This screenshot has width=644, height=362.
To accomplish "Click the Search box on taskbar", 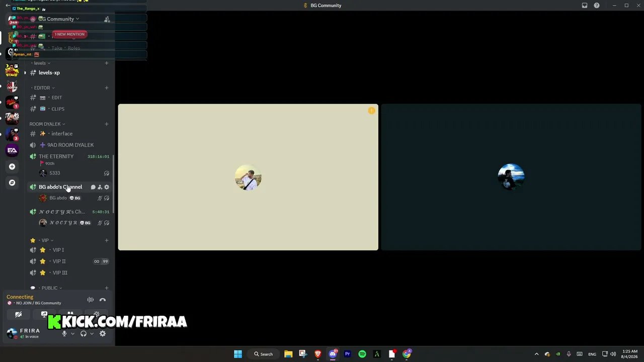I will [264, 354].
